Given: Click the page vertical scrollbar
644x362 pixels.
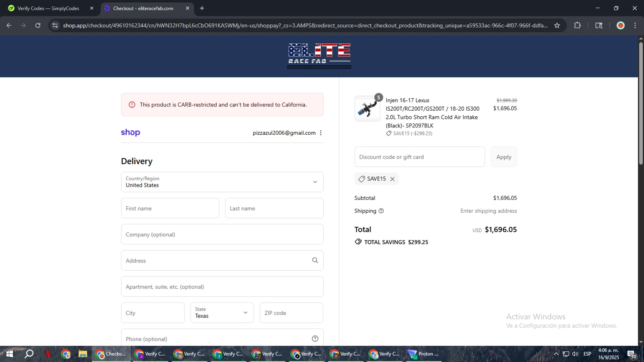Looking at the screenshot, I should point(641,103).
